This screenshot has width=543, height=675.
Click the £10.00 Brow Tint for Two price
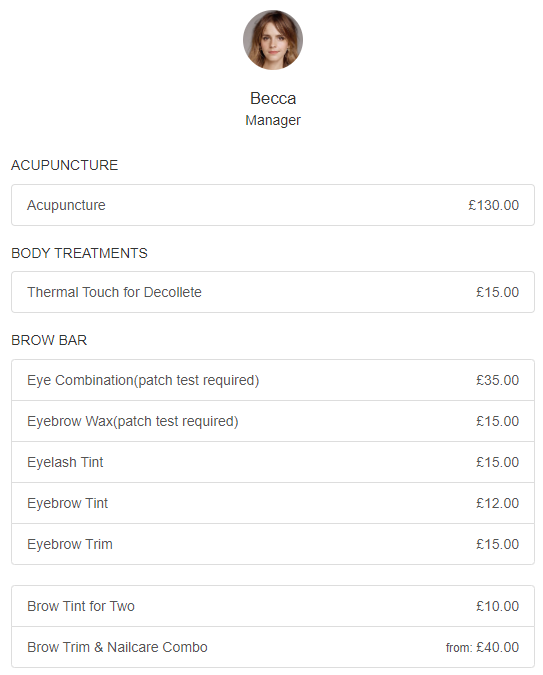(497, 606)
